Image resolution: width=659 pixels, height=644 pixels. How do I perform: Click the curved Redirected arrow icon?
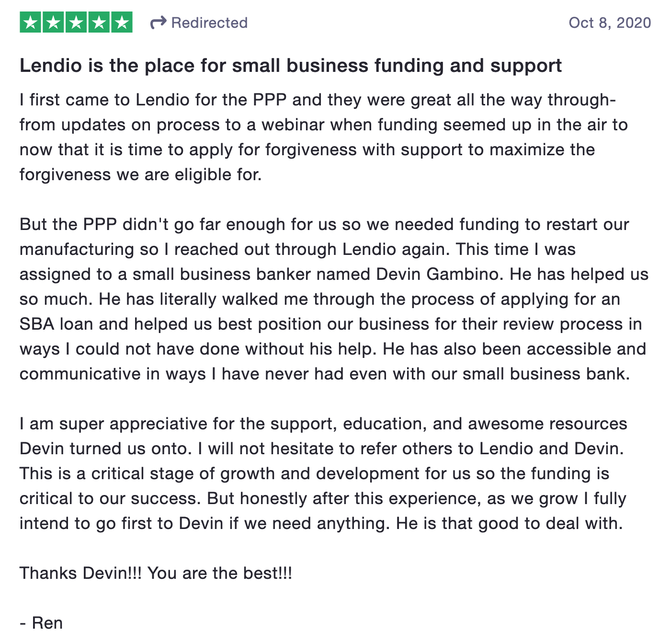(158, 23)
